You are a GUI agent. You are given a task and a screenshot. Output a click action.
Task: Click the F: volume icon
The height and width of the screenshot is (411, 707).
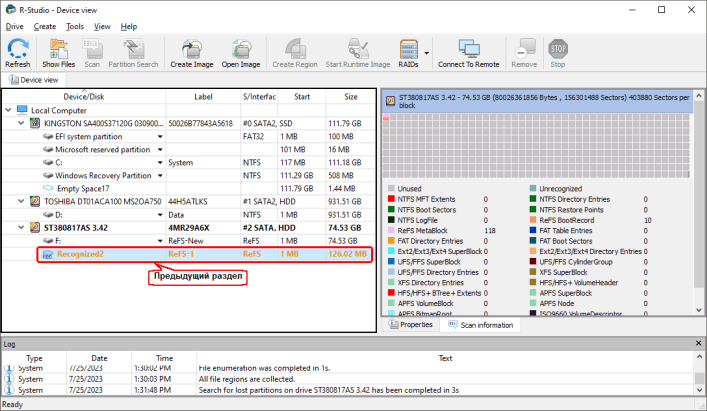48,241
